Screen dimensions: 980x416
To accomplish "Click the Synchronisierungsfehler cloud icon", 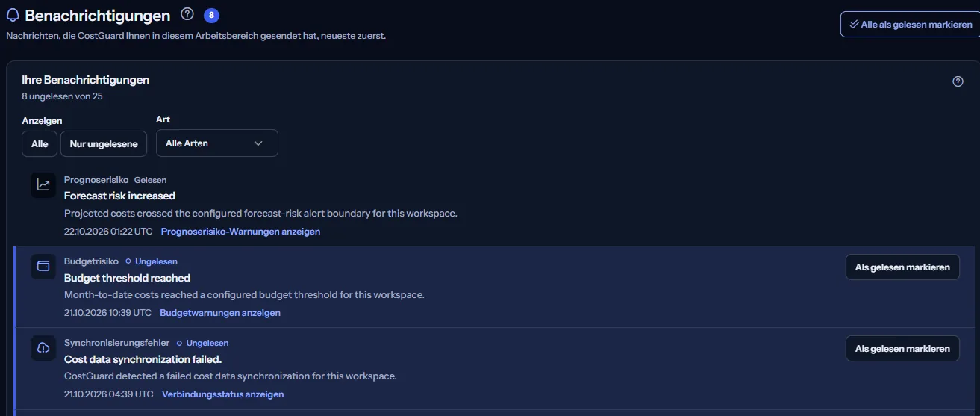I will point(43,348).
